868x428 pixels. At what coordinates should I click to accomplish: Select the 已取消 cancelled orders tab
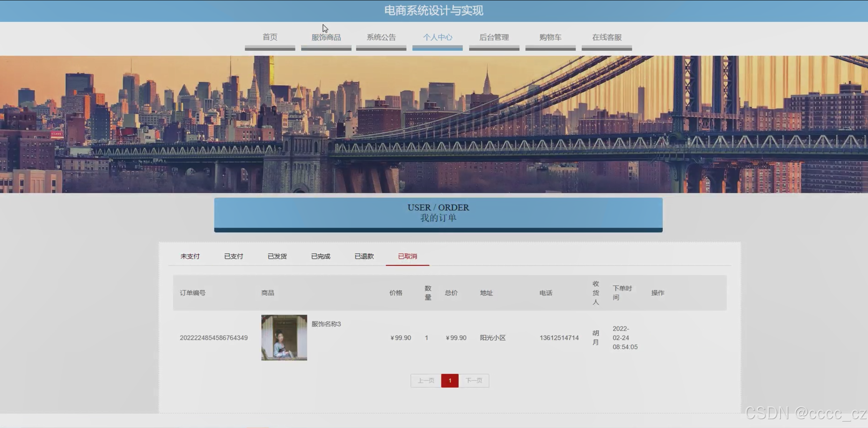pyautogui.click(x=407, y=256)
